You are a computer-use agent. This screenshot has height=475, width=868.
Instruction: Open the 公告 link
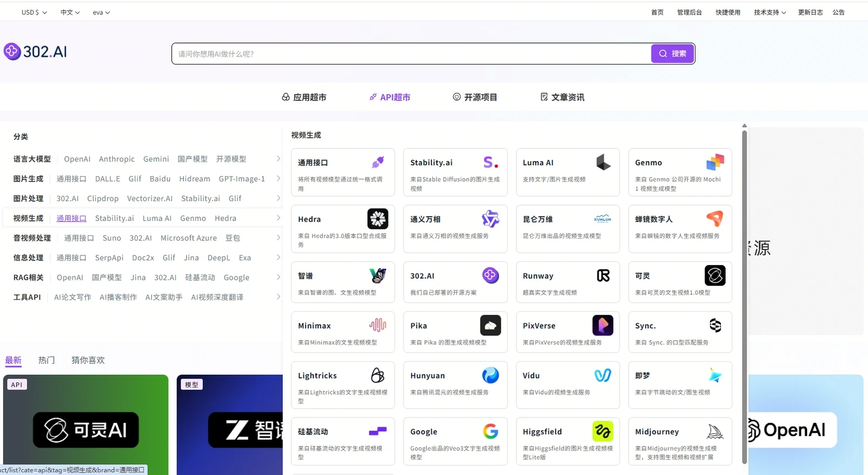coord(839,12)
